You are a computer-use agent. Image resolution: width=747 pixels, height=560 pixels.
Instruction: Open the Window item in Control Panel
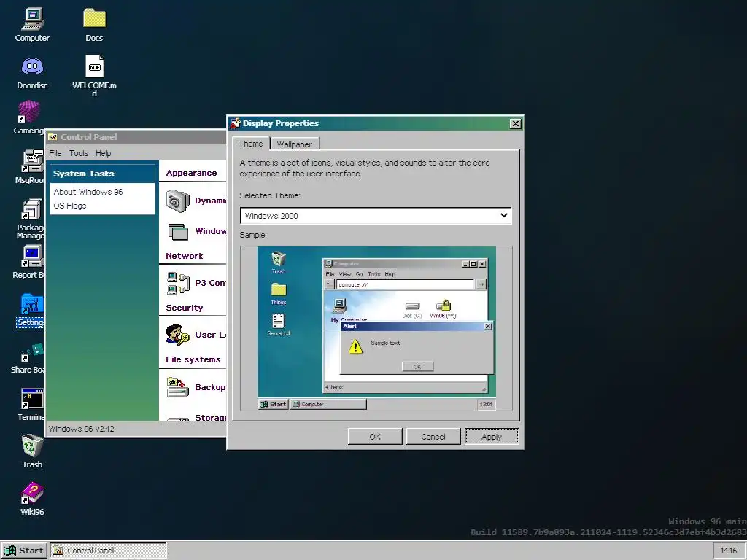196,231
